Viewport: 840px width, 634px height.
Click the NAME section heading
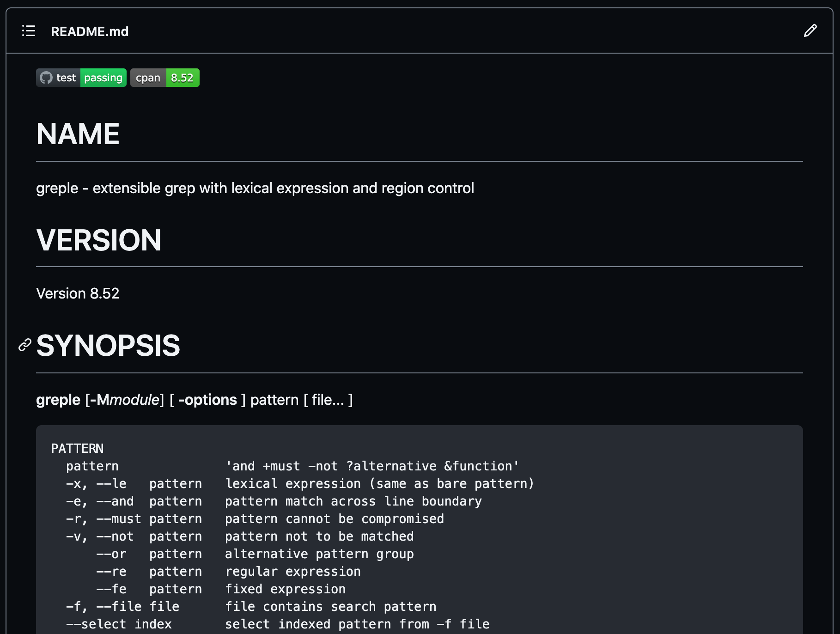click(x=78, y=134)
